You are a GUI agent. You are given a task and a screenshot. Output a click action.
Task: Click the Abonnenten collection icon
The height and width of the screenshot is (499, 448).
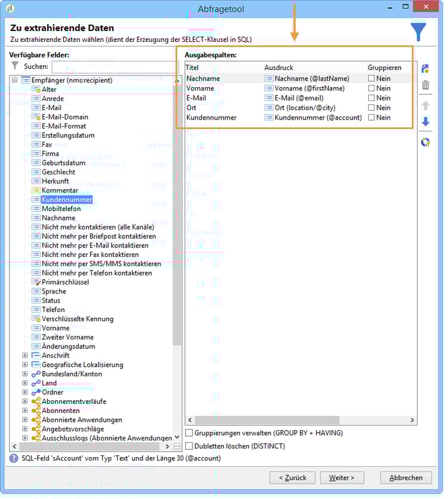[36, 411]
